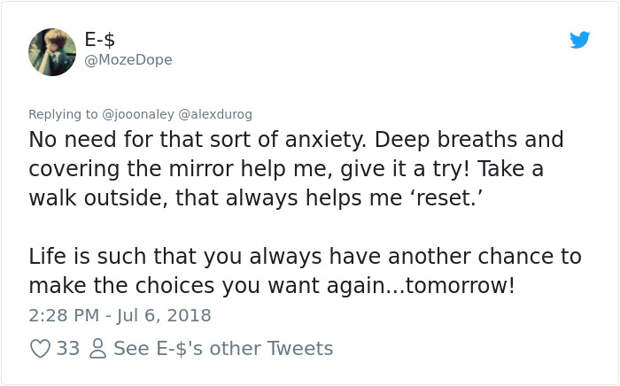The width and height of the screenshot is (620, 386).
Task: Open the E-$ profile avatar picture
Action: [52, 52]
